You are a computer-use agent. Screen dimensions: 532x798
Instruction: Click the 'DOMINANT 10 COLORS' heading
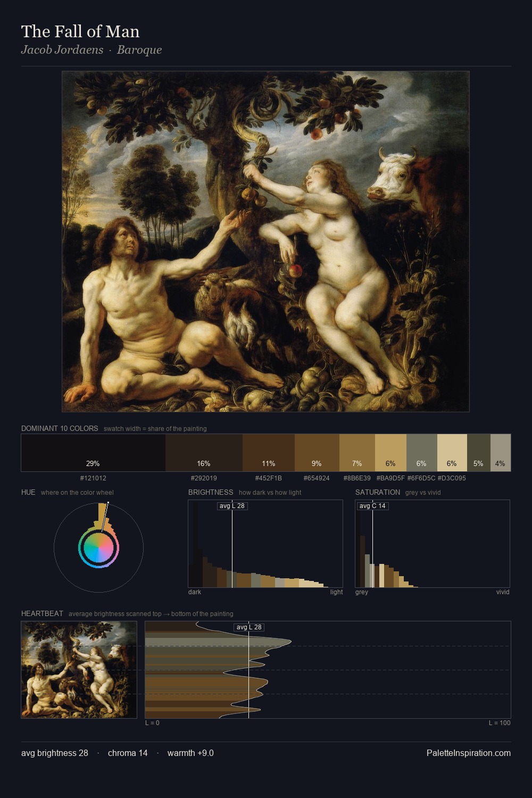[x=60, y=428]
